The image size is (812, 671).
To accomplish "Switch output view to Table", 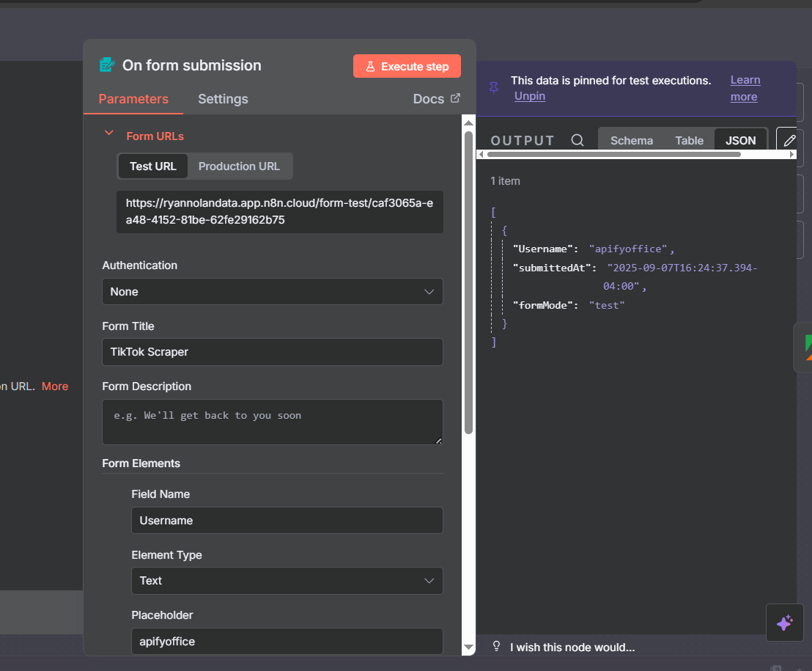I will click(689, 140).
